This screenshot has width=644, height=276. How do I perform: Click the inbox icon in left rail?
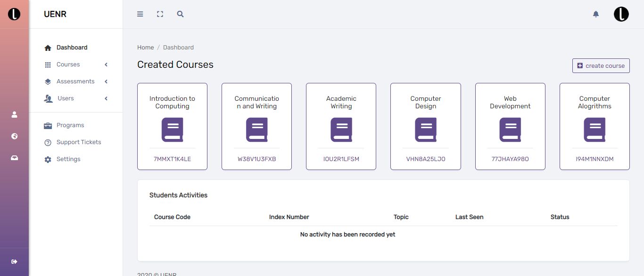pyautogui.click(x=14, y=158)
